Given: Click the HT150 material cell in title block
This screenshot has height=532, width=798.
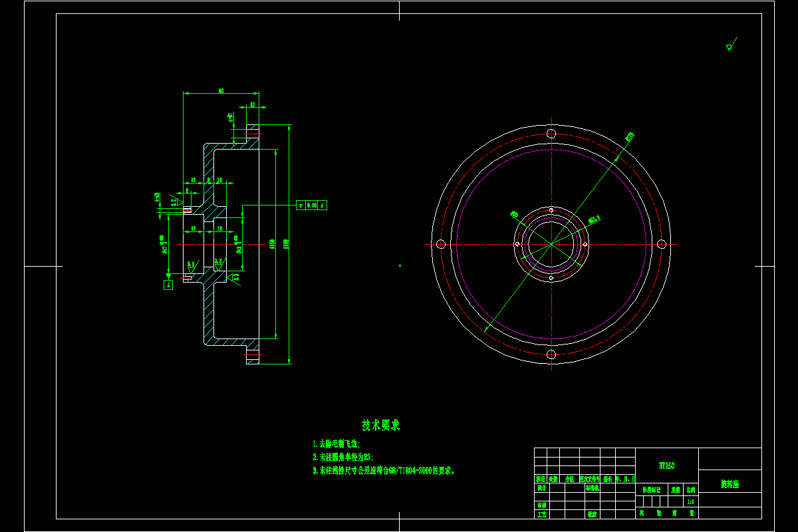Looking at the screenshot, I should click(667, 465).
